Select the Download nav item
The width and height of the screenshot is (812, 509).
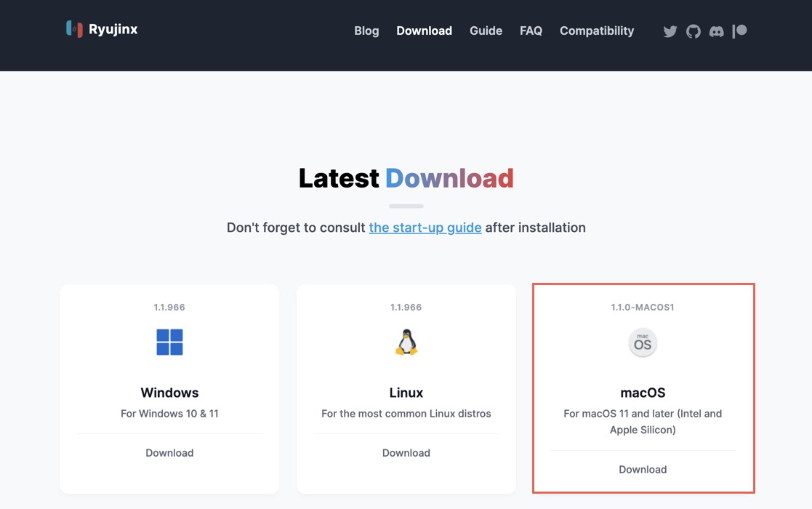(424, 31)
